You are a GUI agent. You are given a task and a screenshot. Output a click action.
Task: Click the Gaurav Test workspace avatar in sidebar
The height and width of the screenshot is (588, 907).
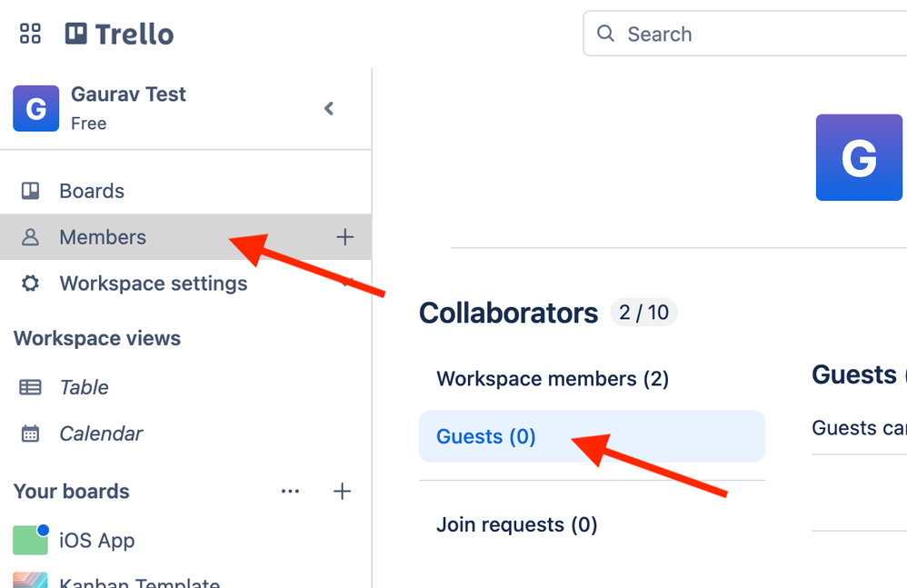(x=35, y=109)
